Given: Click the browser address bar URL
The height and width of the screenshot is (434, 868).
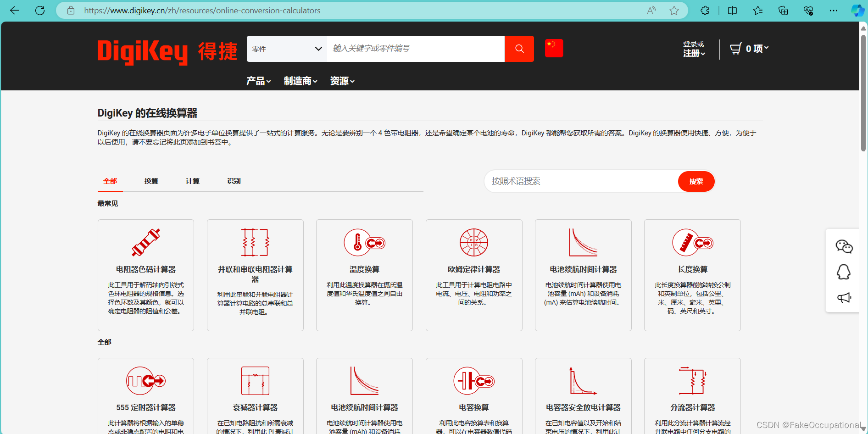Looking at the screenshot, I should [x=202, y=11].
